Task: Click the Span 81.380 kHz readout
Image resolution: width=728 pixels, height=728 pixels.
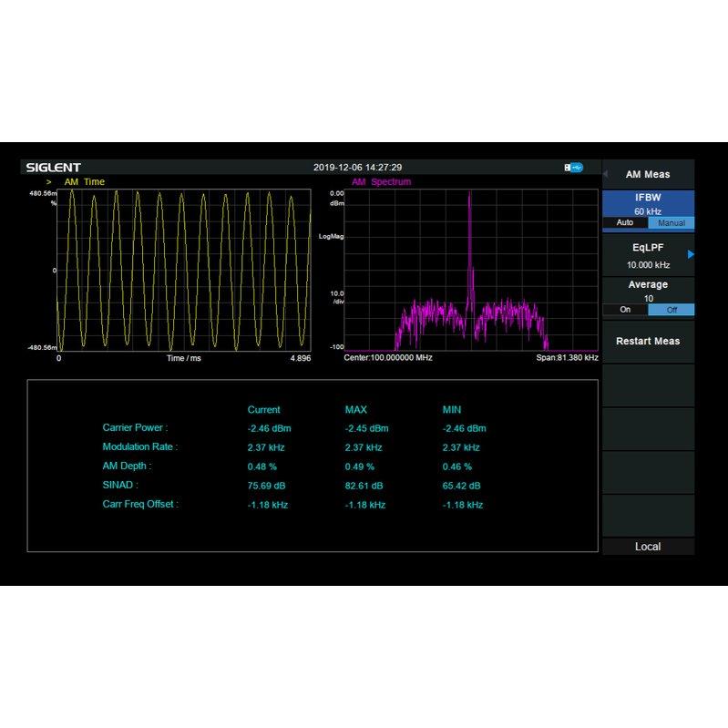Action: click(x=567, y=358)
